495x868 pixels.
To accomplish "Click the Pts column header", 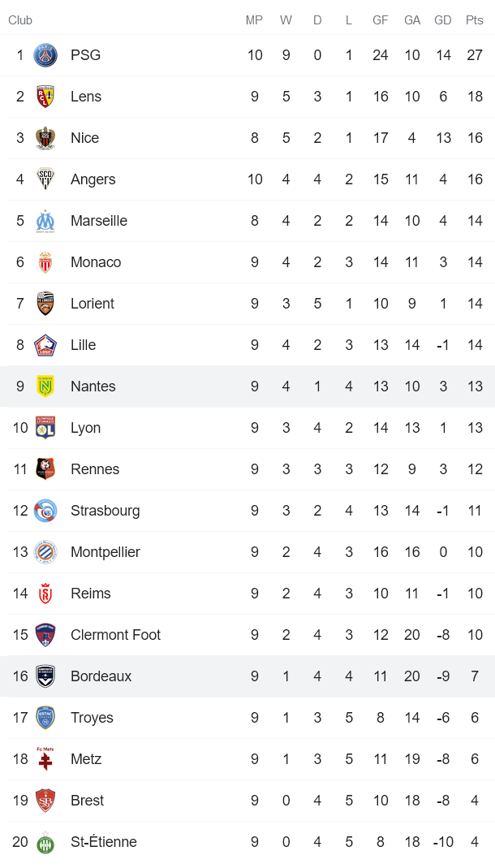I will coord(475,20).
